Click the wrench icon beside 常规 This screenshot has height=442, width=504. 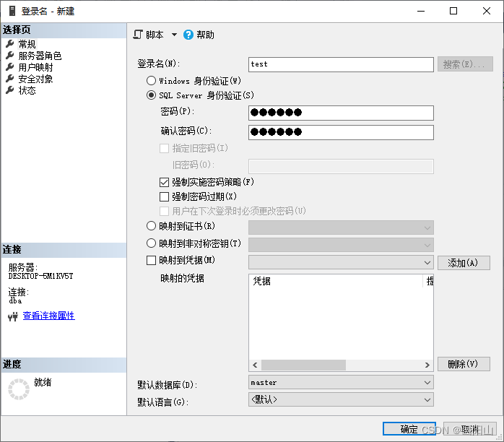(10, 44)
